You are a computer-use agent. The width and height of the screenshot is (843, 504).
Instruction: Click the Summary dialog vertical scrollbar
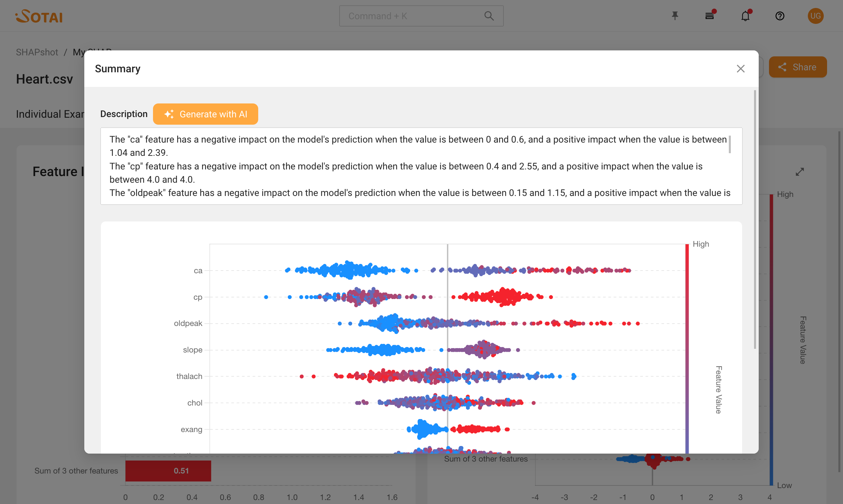click(x=755, y=220)
